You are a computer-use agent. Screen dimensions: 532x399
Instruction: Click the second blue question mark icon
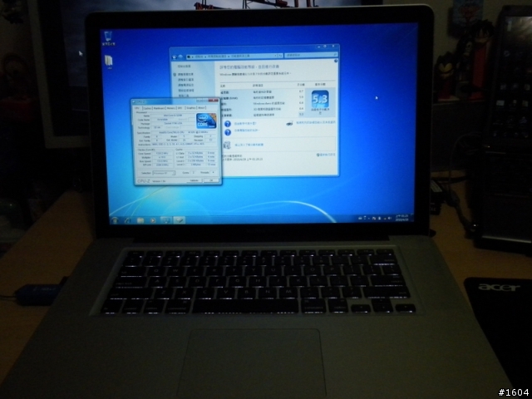tap(228, 131)
